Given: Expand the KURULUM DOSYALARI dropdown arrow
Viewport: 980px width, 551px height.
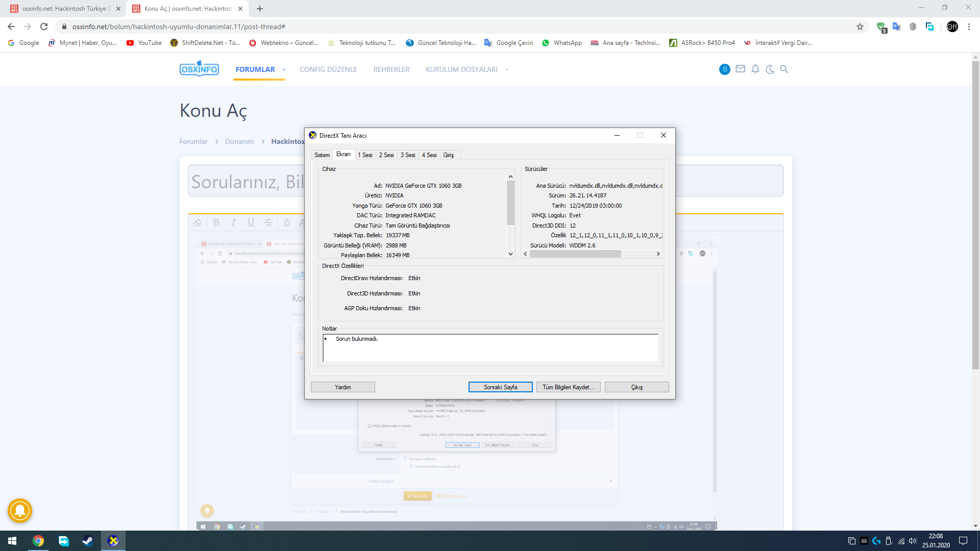Looking at the screenshot, I should (x=507, y=70).
